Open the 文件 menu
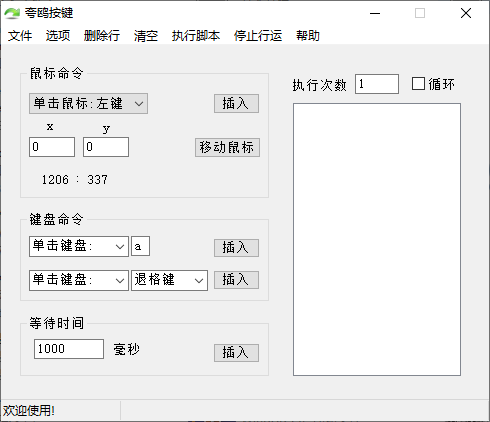The image size is (490, 422). point(20,36)
